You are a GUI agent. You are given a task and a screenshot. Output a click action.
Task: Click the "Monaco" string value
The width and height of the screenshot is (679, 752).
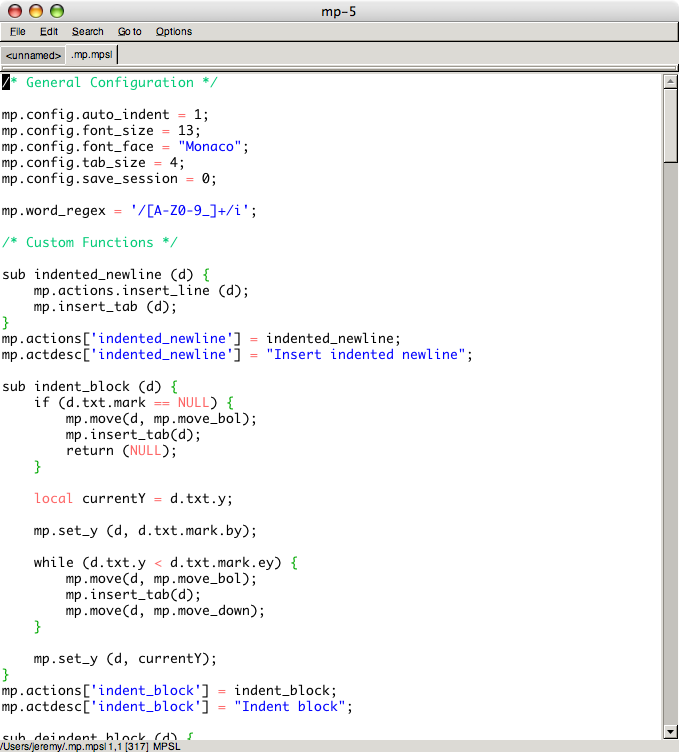[210, 146]
